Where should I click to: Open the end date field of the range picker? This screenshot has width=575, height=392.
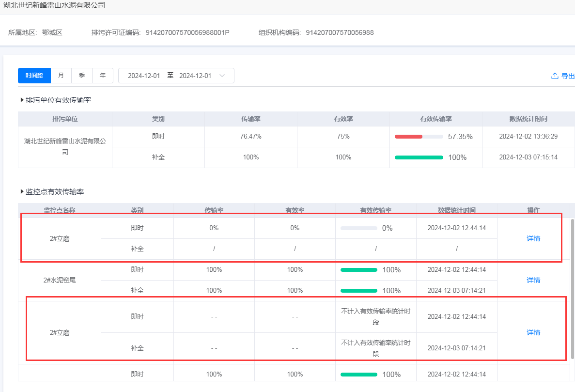(x=195, y=76)
